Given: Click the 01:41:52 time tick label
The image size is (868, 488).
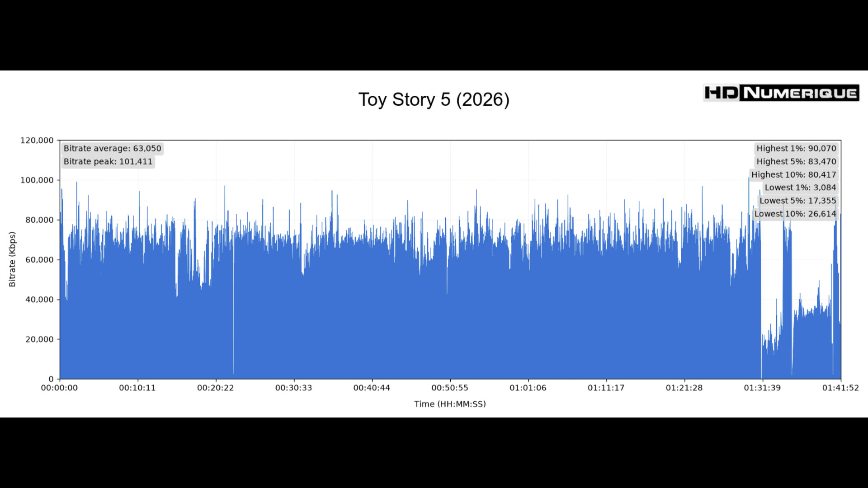Looking at the screenshot, I should (x=841, y=388).
